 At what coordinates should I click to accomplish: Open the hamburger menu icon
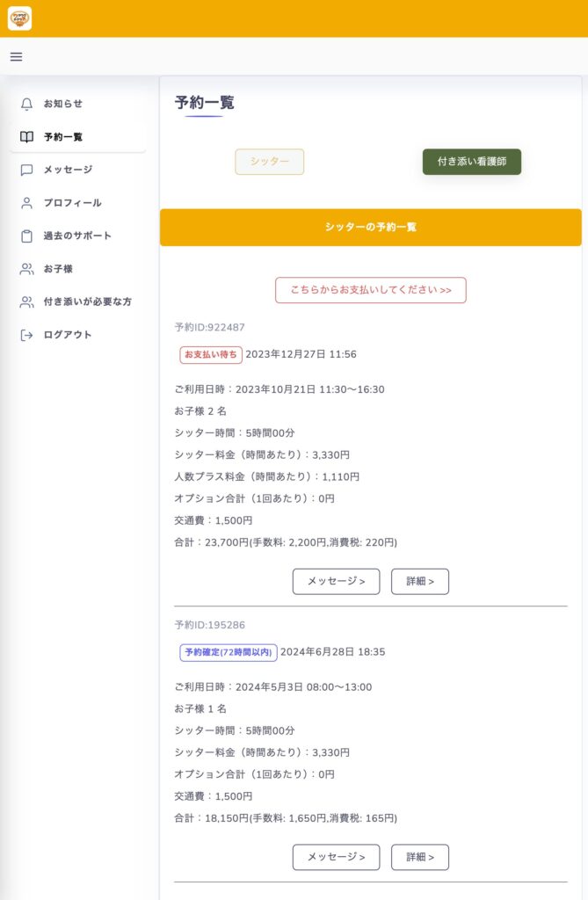[x=16, y=57]
